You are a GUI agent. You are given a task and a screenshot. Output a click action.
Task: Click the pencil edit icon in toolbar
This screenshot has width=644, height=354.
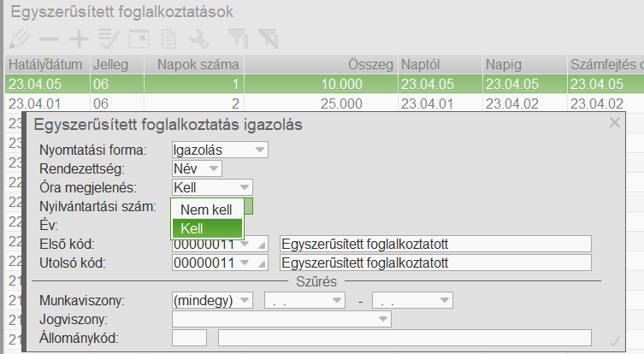tap(17, 38)
